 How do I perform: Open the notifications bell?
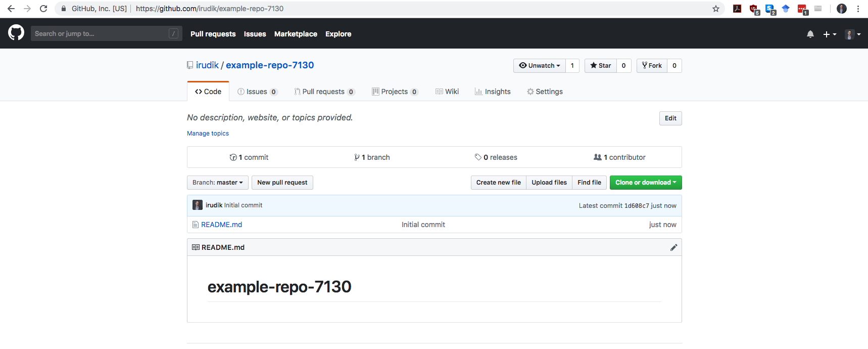click(810, 34)
